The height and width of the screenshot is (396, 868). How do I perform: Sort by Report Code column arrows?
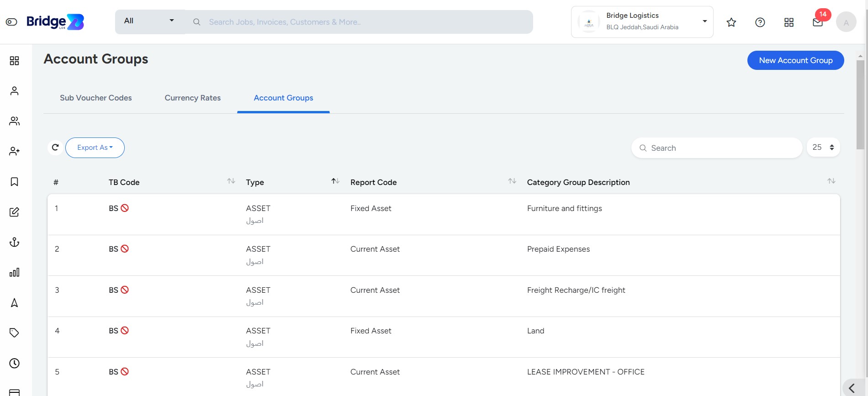[512, 181]
